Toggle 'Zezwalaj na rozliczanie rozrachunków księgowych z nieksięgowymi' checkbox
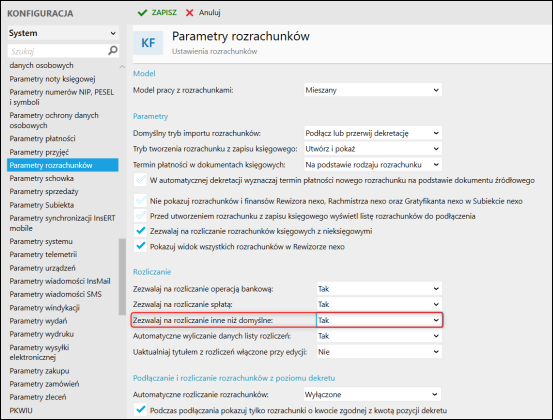The width and height of the screenshot is (553, 420). (x=141, y=231)
